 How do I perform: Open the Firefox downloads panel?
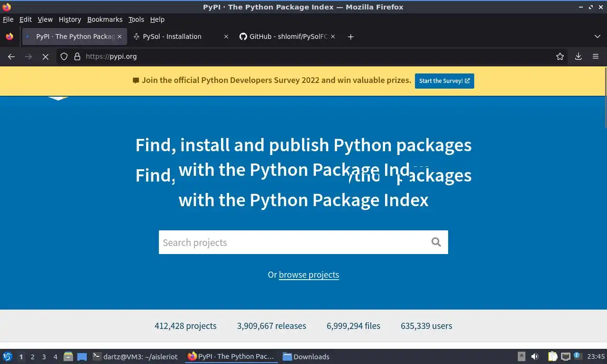tap(578, 56)
